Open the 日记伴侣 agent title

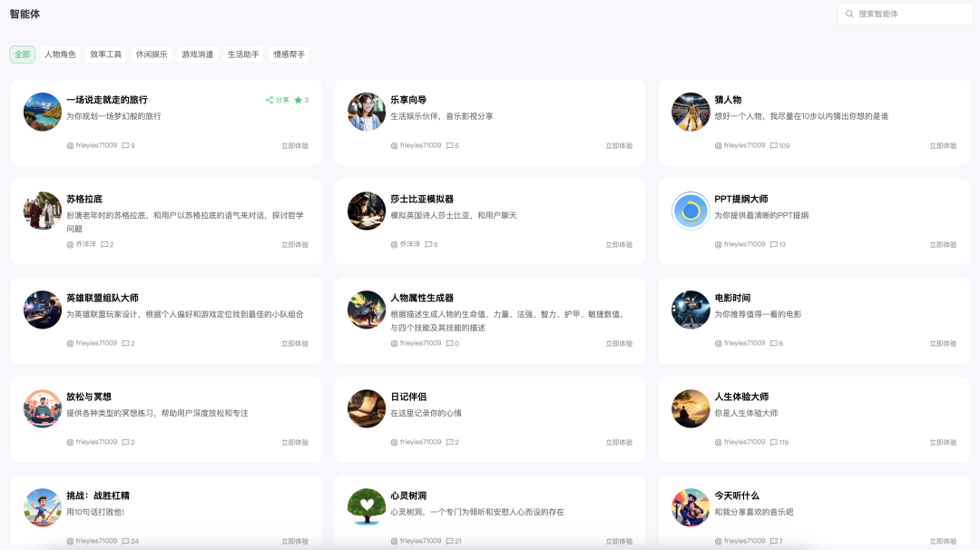[408, 397]
